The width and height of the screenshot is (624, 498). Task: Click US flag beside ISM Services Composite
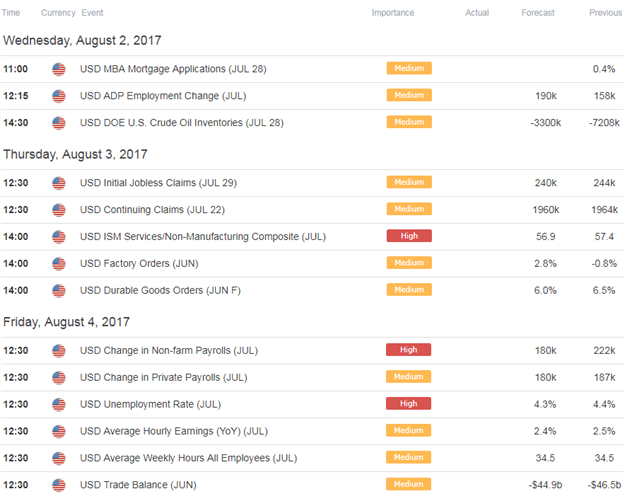coord(58,237)
